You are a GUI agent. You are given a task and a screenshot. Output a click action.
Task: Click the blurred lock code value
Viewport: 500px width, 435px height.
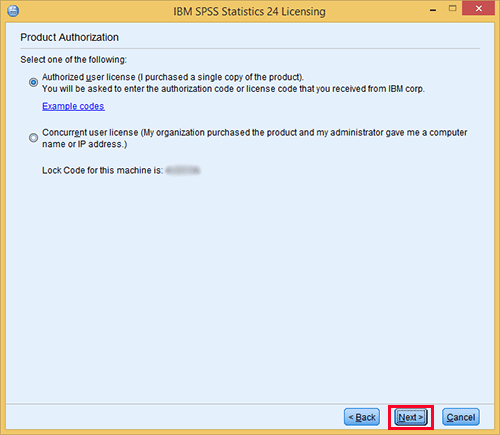(x=183, y=170)
